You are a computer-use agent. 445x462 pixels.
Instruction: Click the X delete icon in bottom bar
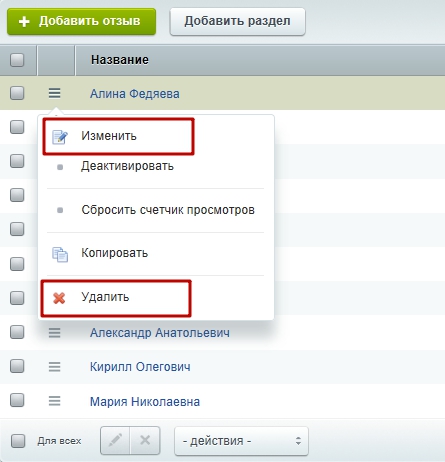[x=145, y=440]
